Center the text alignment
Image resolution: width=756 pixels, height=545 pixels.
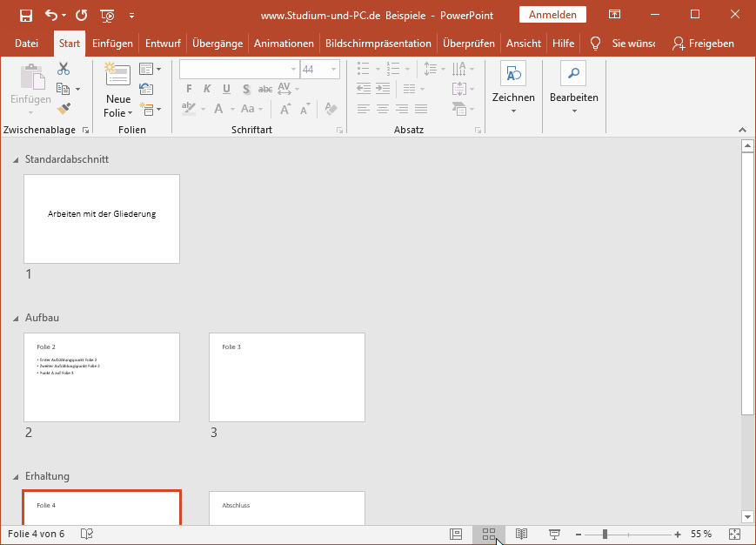(383, 110)
